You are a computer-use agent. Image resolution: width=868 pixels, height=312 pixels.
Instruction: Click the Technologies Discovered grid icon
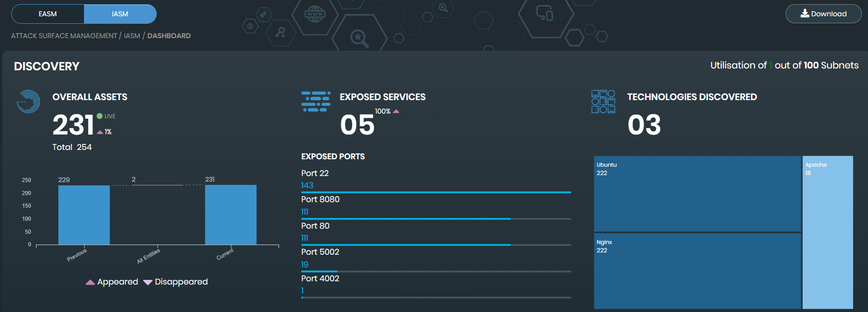pyautogui.click(x=603, y=102)
